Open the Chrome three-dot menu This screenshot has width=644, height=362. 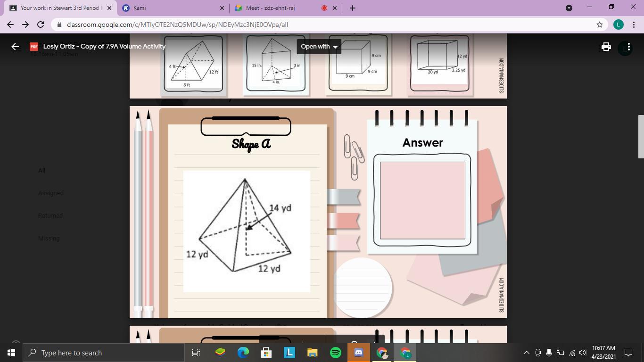click(x=633, y=25)
